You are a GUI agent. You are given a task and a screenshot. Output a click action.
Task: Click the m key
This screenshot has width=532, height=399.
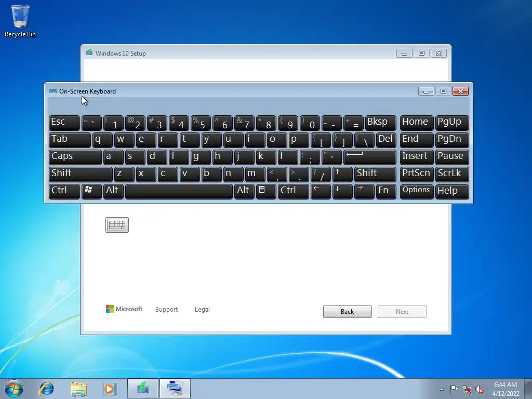tap(255, 175)
